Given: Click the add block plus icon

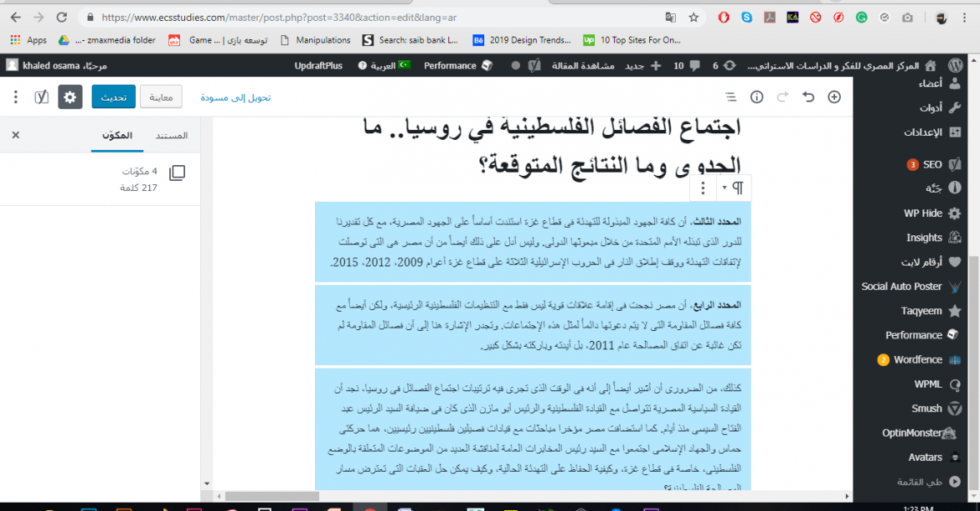Looking at the screenshot, I should (833, 97).
